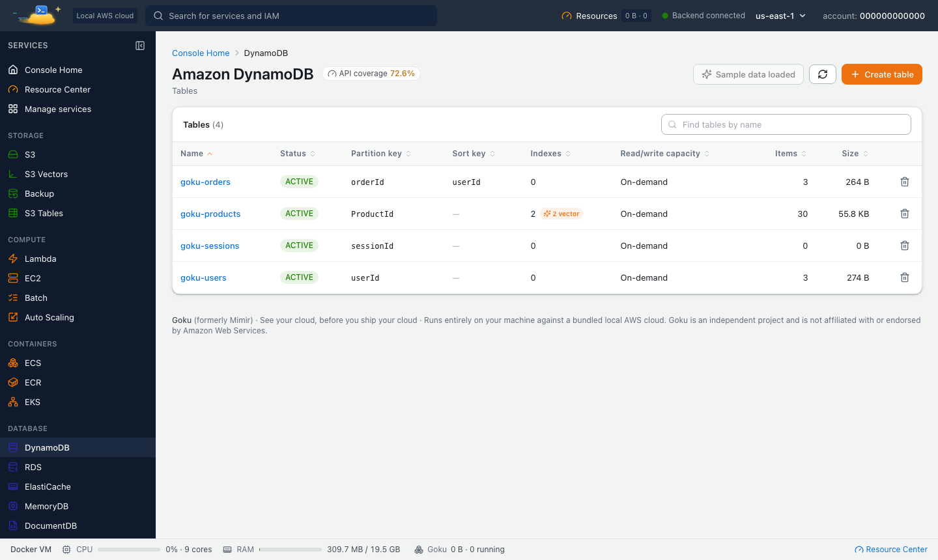This screenshot has height=560, width=938.
Task: Click the S3 Tables grid icon
Action: (13, 213)
